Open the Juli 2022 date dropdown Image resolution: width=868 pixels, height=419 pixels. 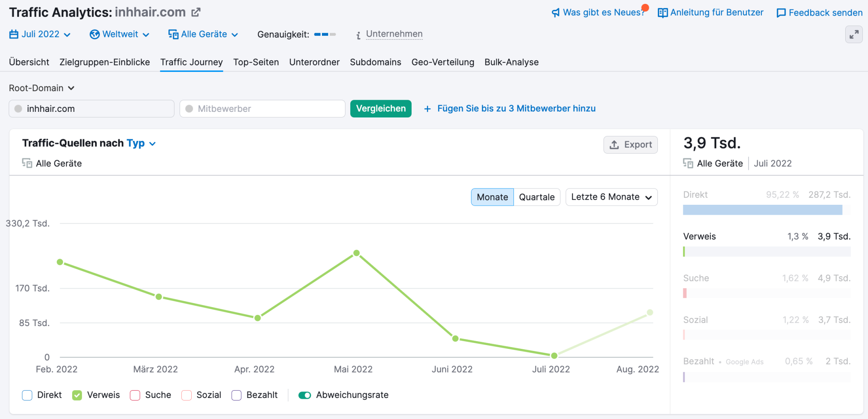[40, 34]
